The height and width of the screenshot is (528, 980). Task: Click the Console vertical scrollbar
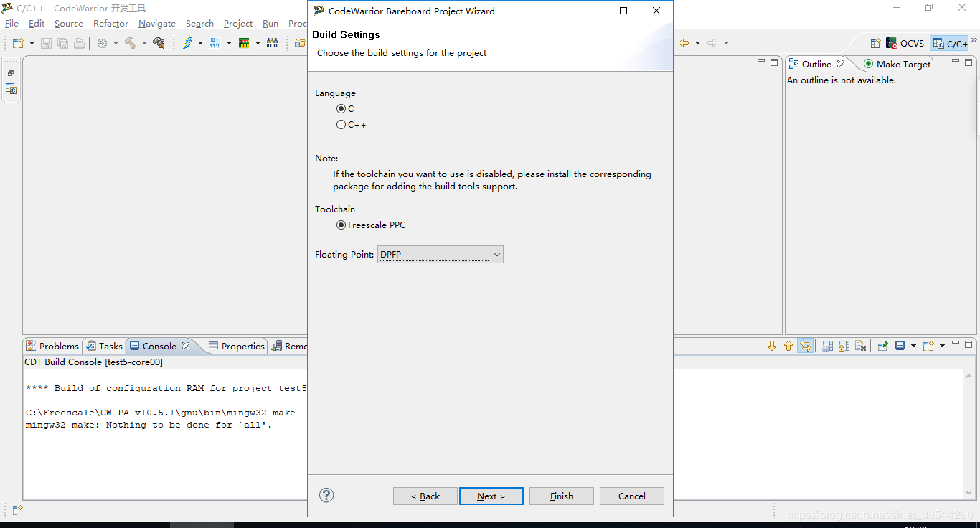[969, 430]
